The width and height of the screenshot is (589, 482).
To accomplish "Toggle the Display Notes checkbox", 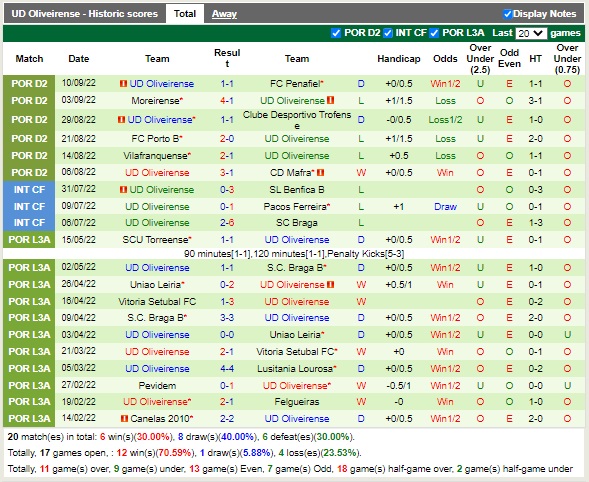I will 507,14.
